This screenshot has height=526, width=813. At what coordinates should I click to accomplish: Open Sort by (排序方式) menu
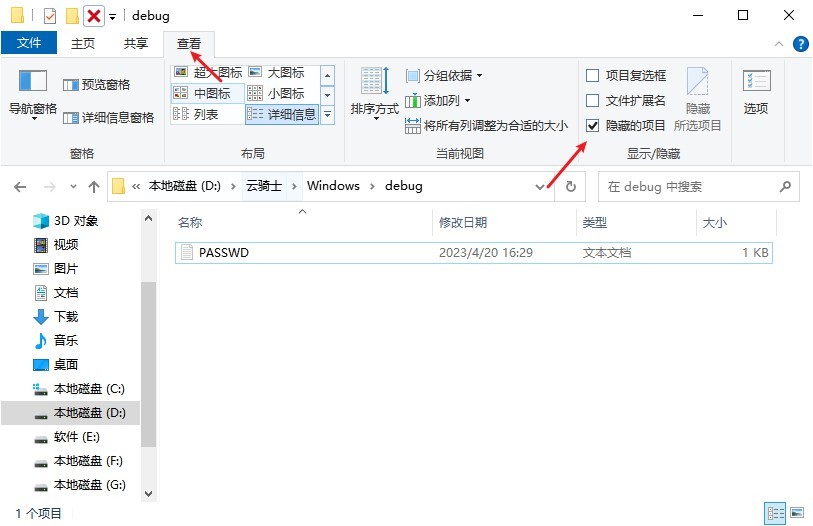tap(374, 94)
